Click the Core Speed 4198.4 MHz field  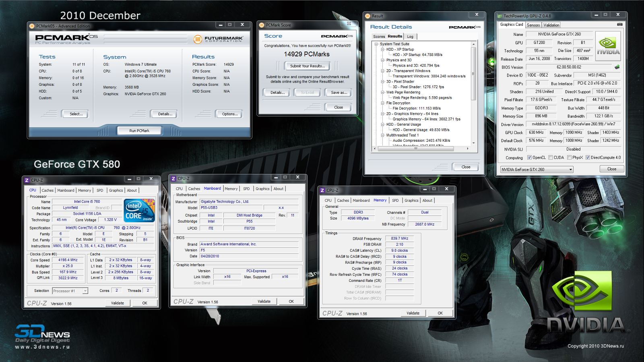[68, 260]
